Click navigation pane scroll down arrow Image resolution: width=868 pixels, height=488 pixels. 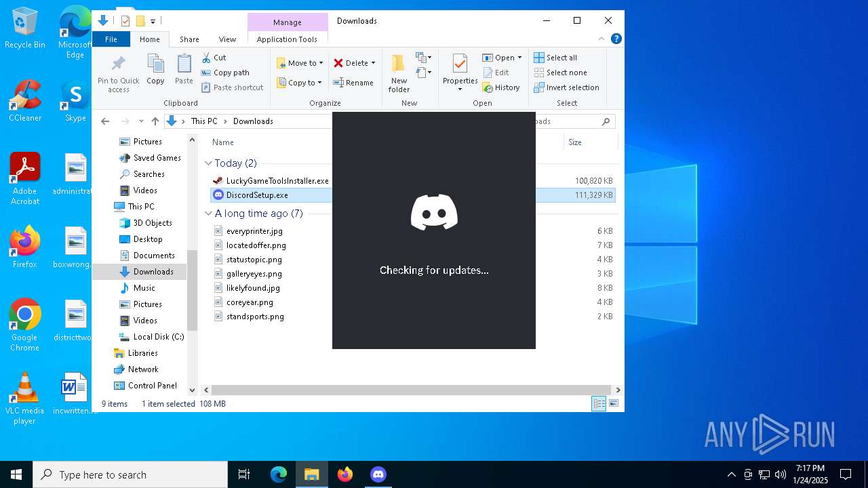point(192,390)
